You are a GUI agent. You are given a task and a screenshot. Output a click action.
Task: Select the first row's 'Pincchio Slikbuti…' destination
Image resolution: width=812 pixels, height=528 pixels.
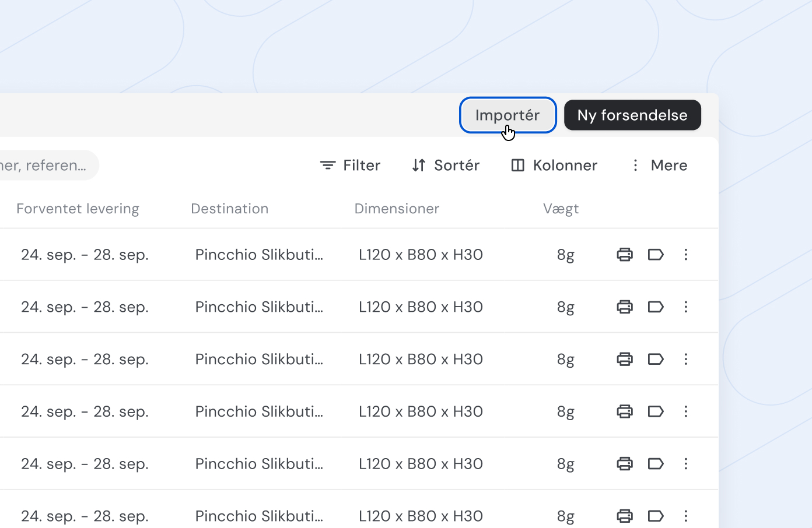(x=259, y=255)
